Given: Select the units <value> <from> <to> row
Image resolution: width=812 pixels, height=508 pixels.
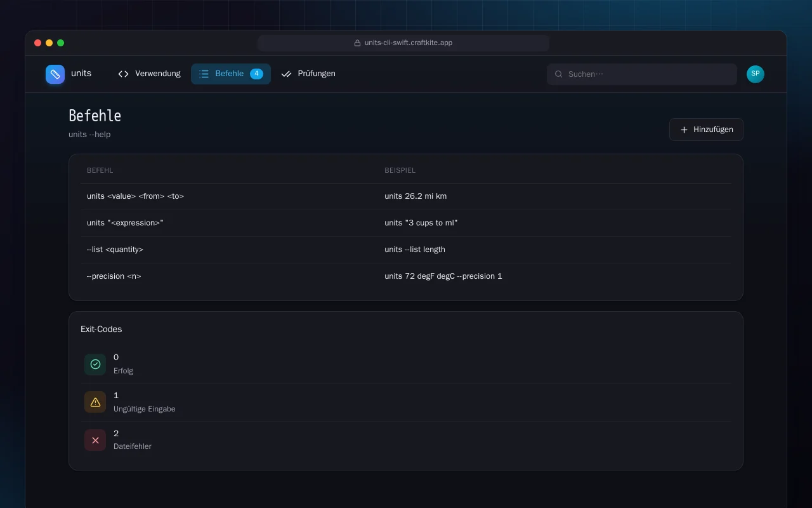Looking at the screenshot, I should tap(406, 196).
